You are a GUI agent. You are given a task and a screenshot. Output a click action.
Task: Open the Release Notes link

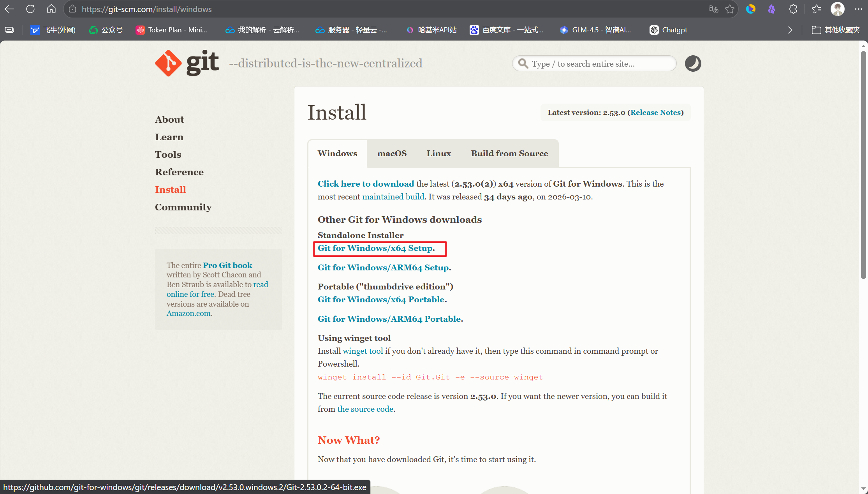[x=655, y=113]
